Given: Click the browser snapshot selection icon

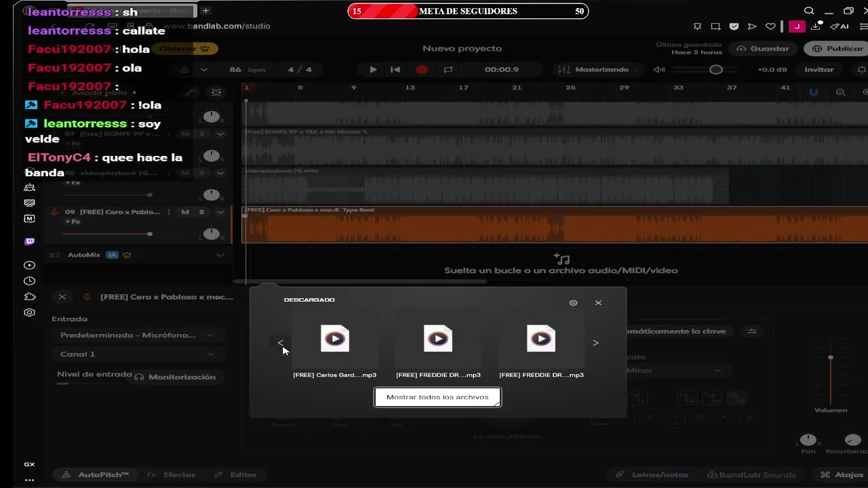Looking at the screenshot, I should click(715, 26).
